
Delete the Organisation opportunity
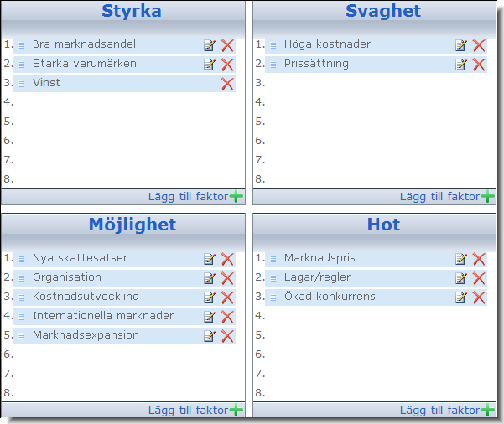click(x=227, y=278)
